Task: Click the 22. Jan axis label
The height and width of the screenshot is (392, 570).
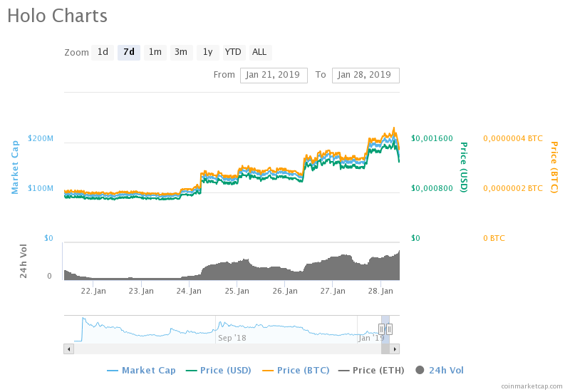Action: point(93,292)
